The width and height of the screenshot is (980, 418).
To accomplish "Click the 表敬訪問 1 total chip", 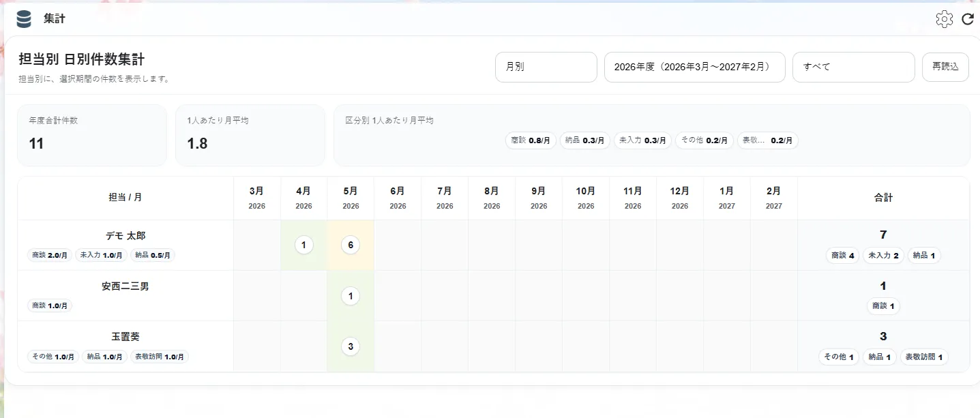I will coord(924,357).
